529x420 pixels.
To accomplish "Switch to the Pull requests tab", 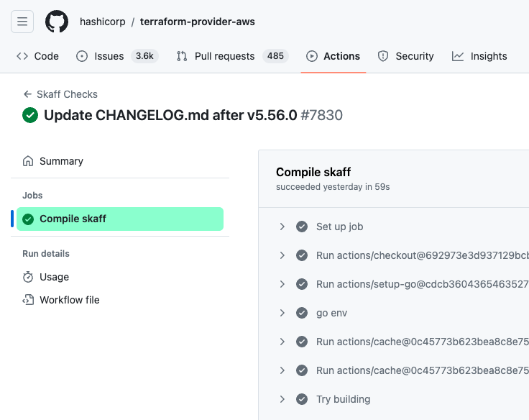I will [x=224, y=56].
